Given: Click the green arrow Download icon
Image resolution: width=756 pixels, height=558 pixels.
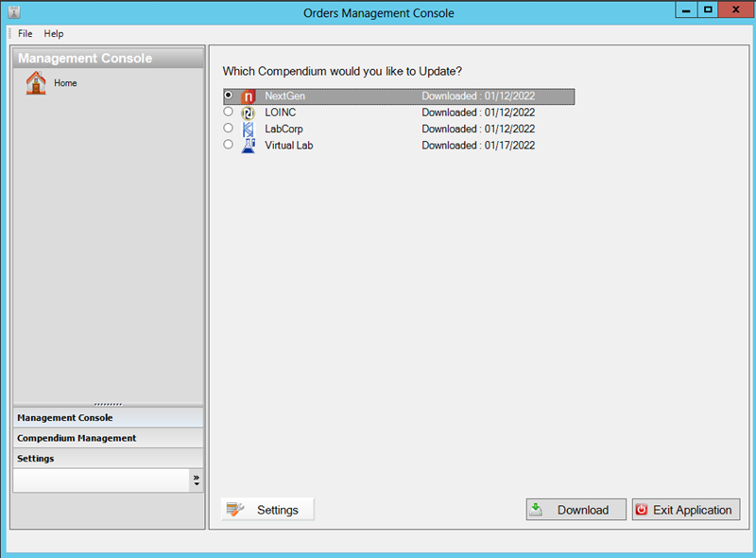Looking at the screenshot, I should pos(536,509).
